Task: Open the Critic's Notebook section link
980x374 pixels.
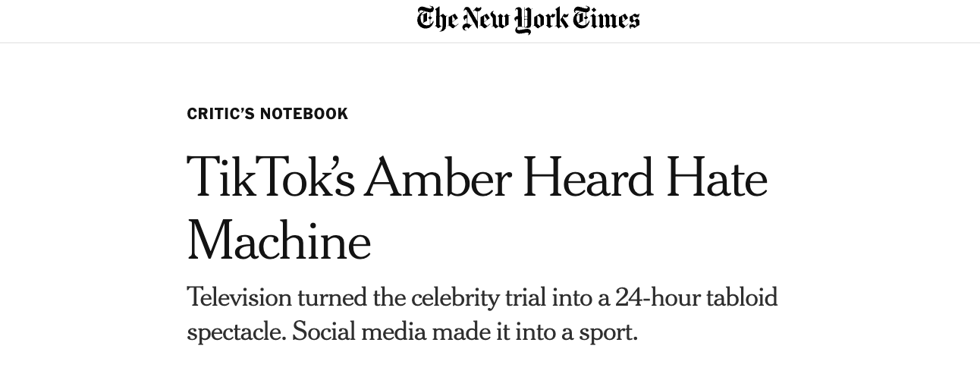Action: click(267, 114)
